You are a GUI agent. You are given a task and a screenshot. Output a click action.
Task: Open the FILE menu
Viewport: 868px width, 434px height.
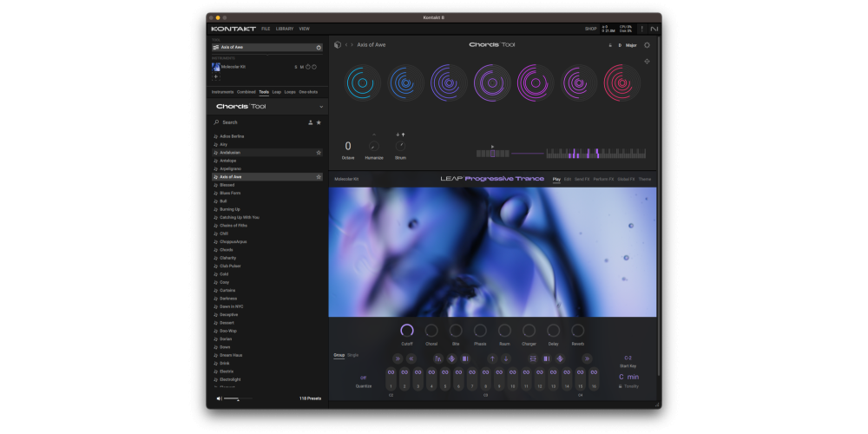(x=266, y=29)
